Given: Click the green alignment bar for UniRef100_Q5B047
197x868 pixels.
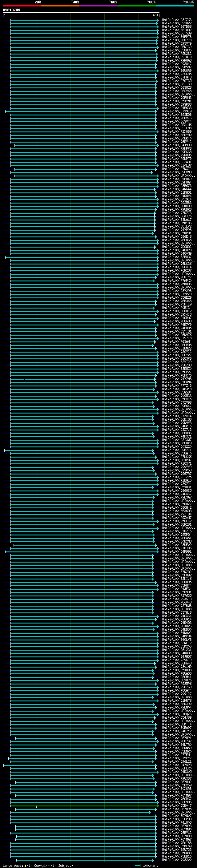Looking at the screenshot, I should (84, 806).
